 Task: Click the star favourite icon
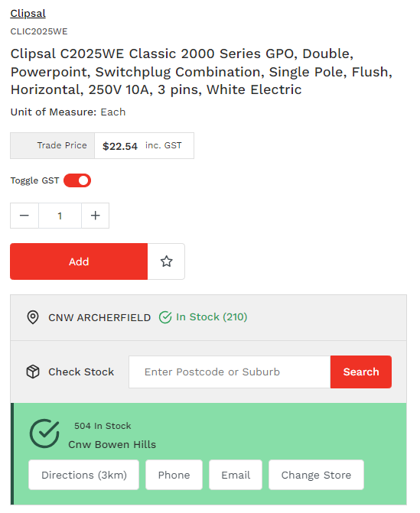pos(166,261)
